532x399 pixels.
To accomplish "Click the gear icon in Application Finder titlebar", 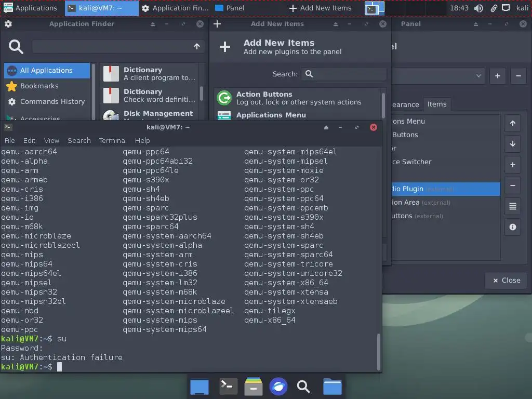I will (x=8, y=24).
